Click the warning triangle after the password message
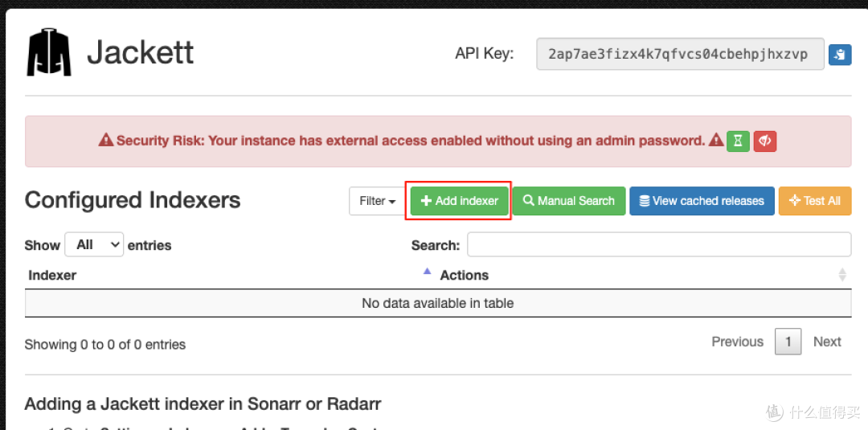This screenshot has height=430, width=868. pos(716,140)
